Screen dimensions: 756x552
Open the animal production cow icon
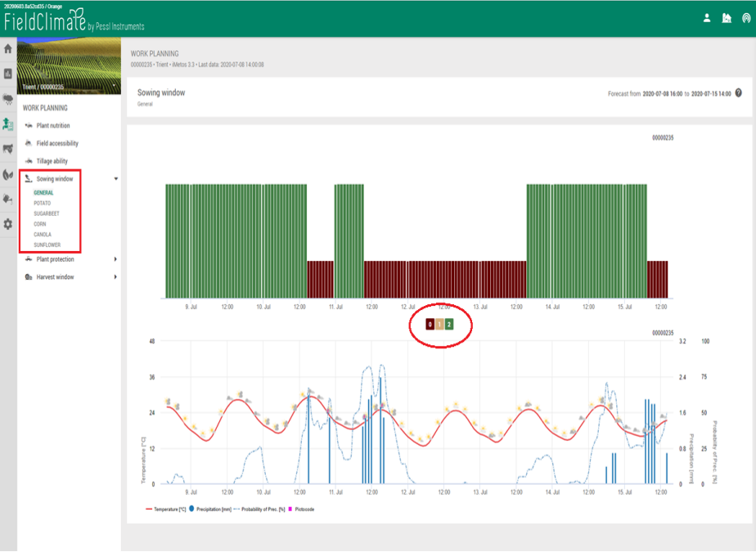tap(8, 149)
